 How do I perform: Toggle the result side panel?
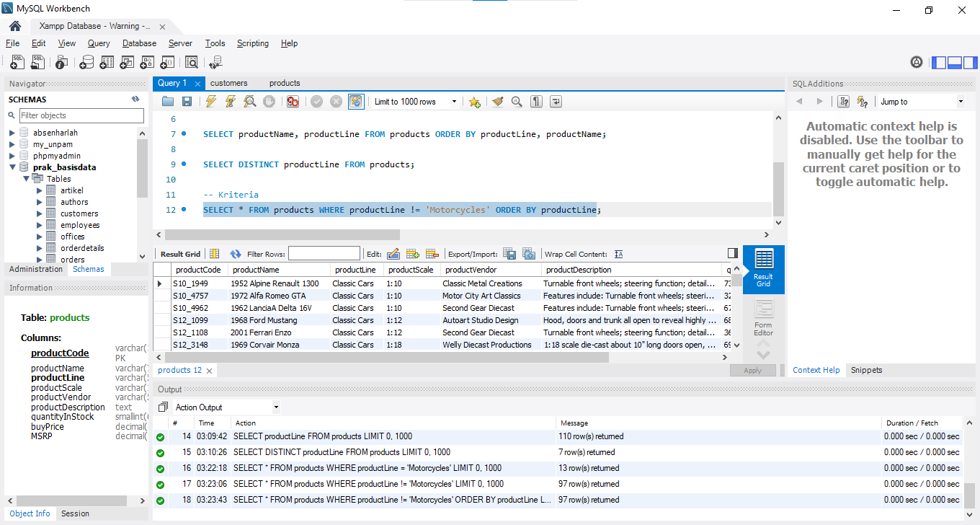click(x=733, y=253)
